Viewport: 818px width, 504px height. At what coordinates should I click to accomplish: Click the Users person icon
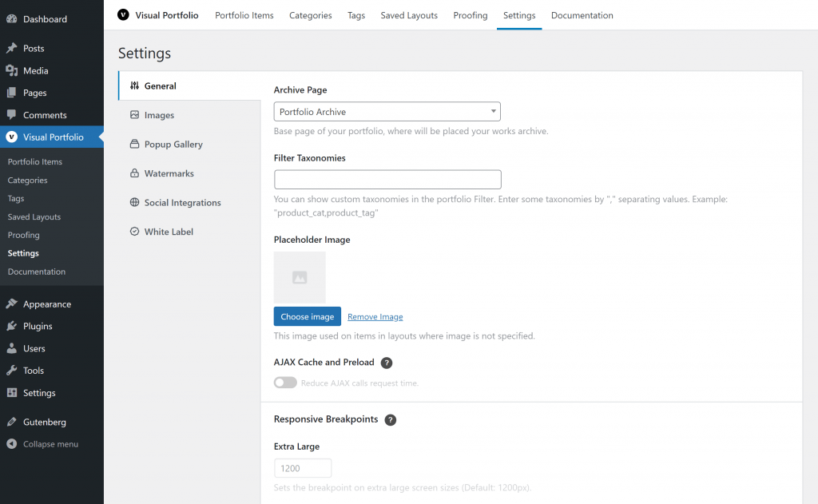click(x=11, y=348)
